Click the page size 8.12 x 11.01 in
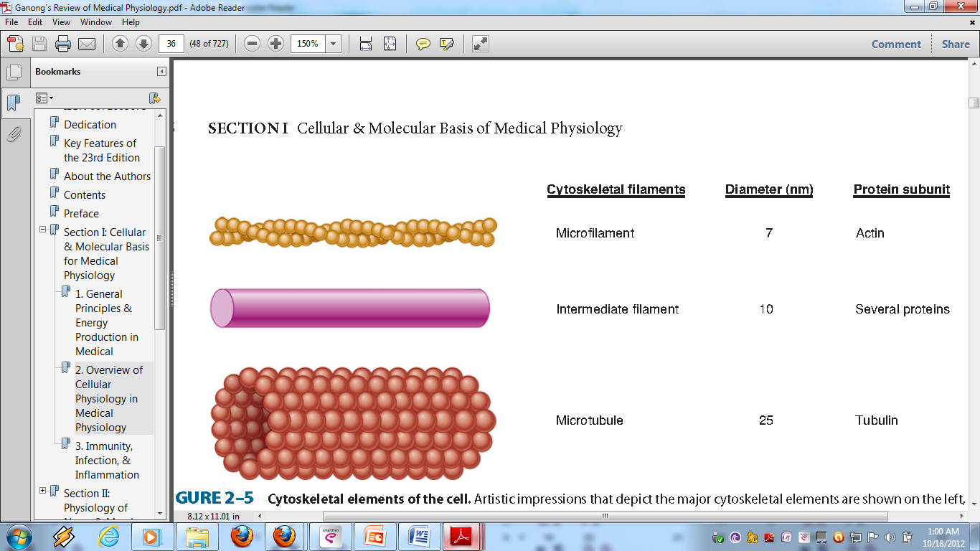Image resolution: width=980 pixels, height=551 pixels. tap(214, 516)
